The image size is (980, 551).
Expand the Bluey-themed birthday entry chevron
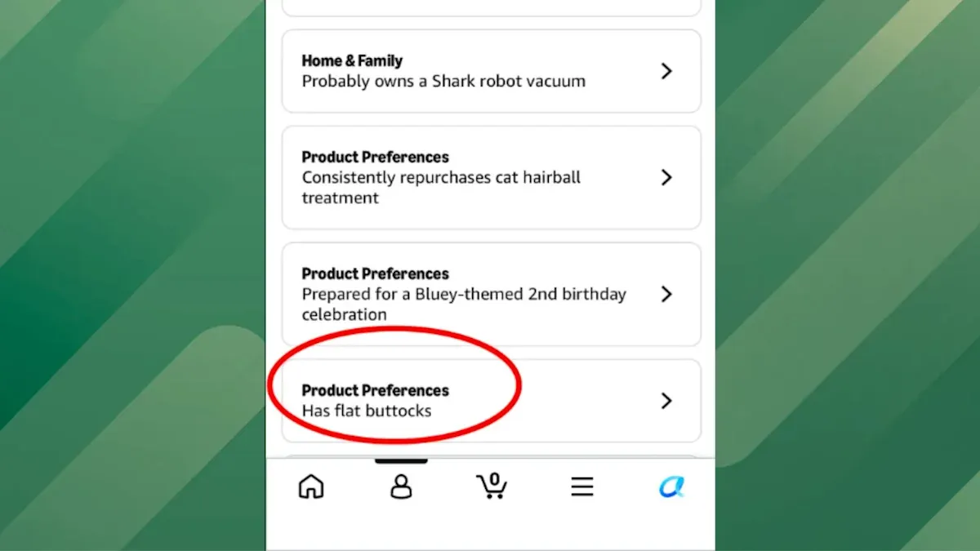click(x=666, y=294)
